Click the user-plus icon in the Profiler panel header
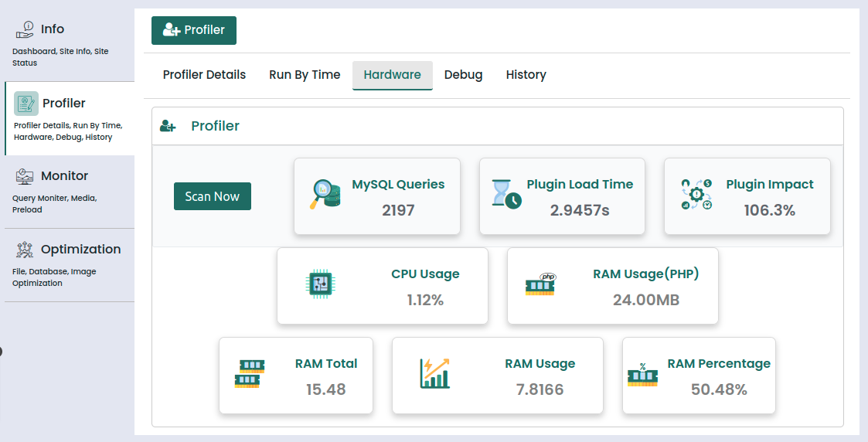This screenshot has height=442, width=868. point(168,126)
